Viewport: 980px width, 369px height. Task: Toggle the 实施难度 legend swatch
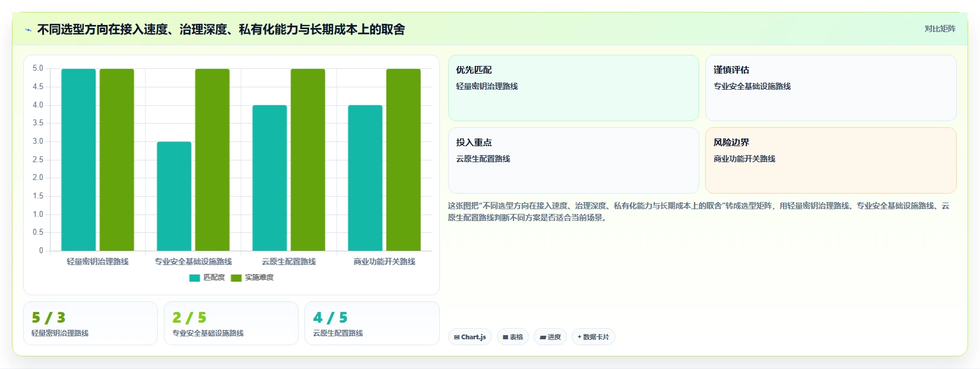tap(236, 277)
